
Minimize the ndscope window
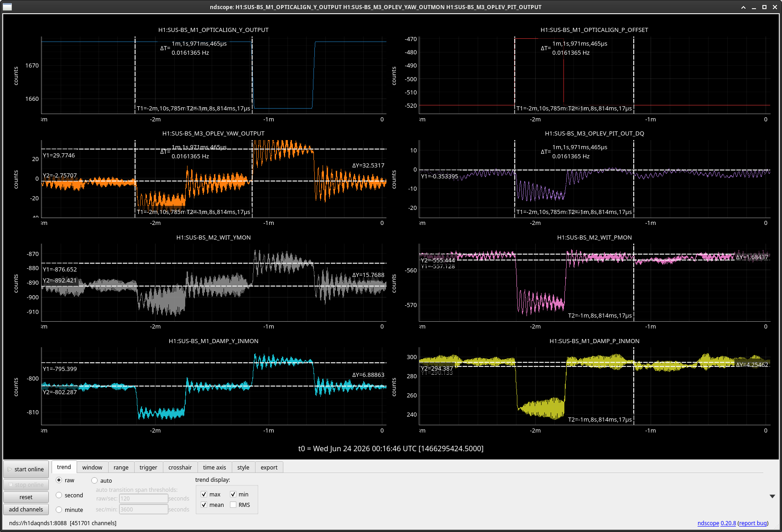754,7
